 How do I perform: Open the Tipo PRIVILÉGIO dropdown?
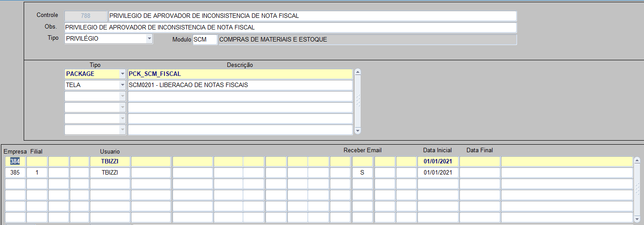[149, 39]
